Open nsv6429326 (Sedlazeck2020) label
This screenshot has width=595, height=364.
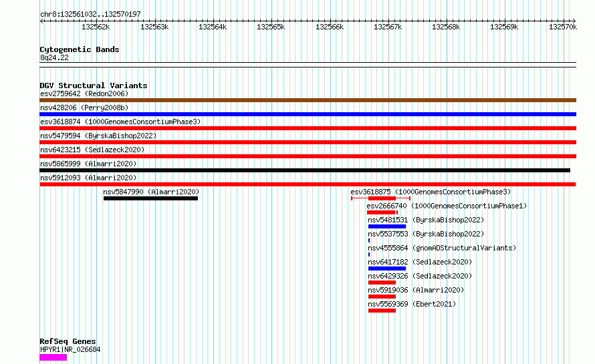pyautogui.click(x=420, y=276)
